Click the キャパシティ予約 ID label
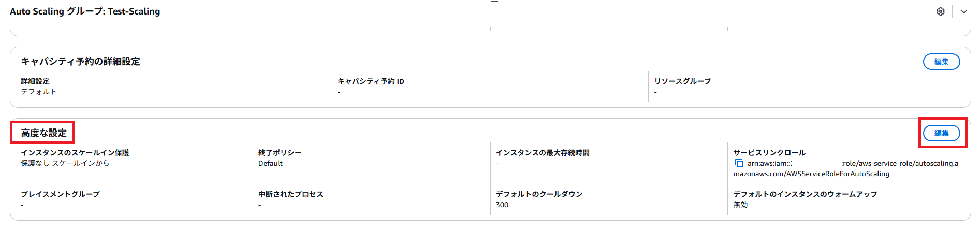 coord(371,81)
